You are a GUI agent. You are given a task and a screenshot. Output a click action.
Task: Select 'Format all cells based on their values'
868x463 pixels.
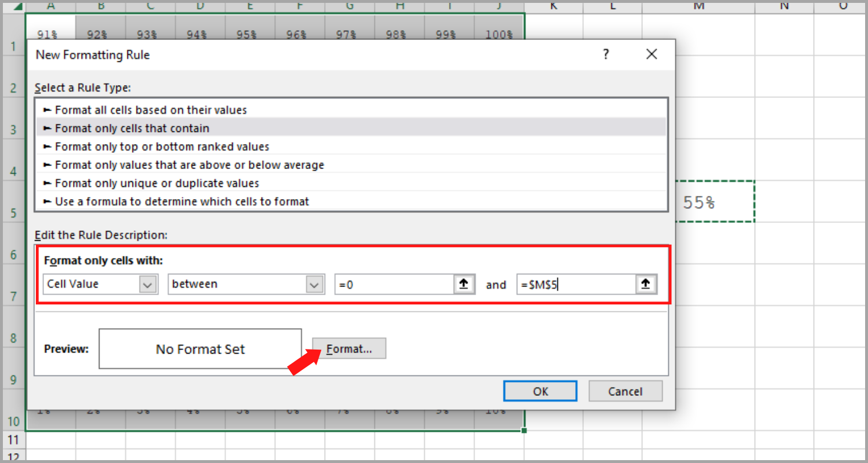pos(150,110)
